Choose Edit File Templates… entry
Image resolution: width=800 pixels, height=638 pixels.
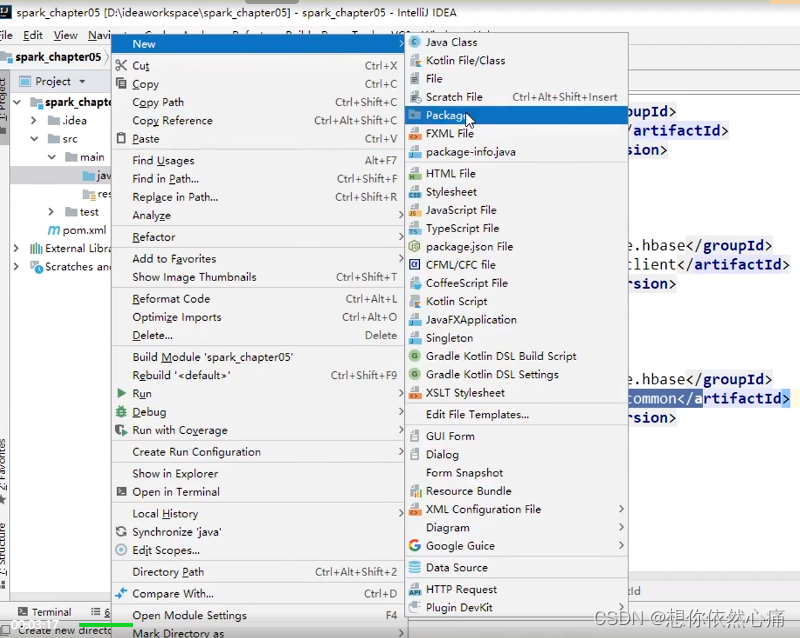coord(516,414)
